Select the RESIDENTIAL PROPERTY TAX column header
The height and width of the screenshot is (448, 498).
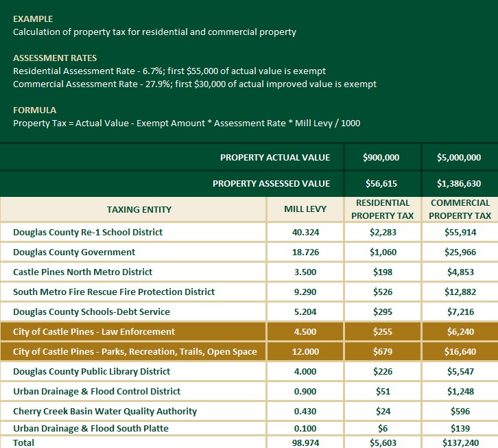(383, 209)
